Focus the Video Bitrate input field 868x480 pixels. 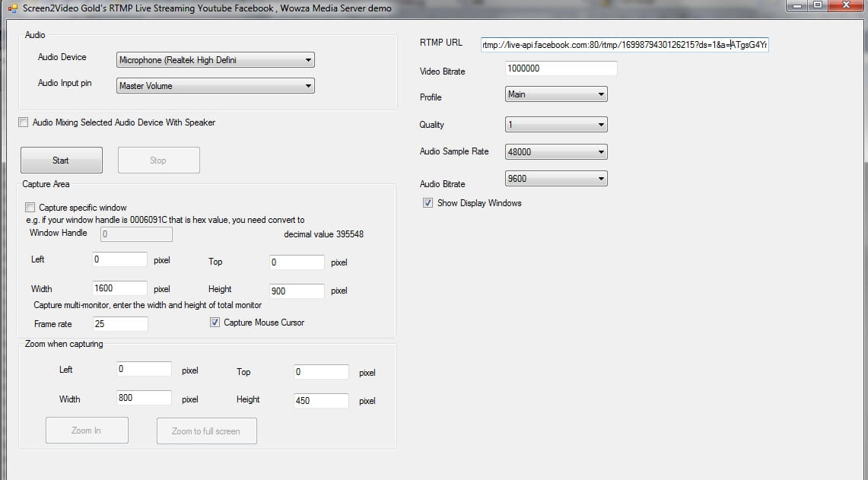pyautogui.click(x=561, y=68)
